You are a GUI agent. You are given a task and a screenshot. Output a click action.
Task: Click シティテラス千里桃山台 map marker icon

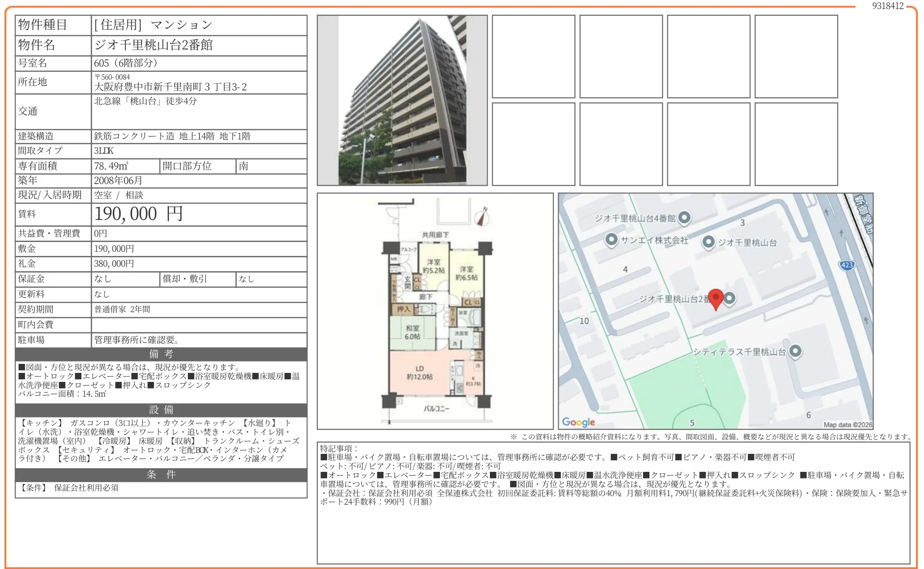[x=795, y=351]
